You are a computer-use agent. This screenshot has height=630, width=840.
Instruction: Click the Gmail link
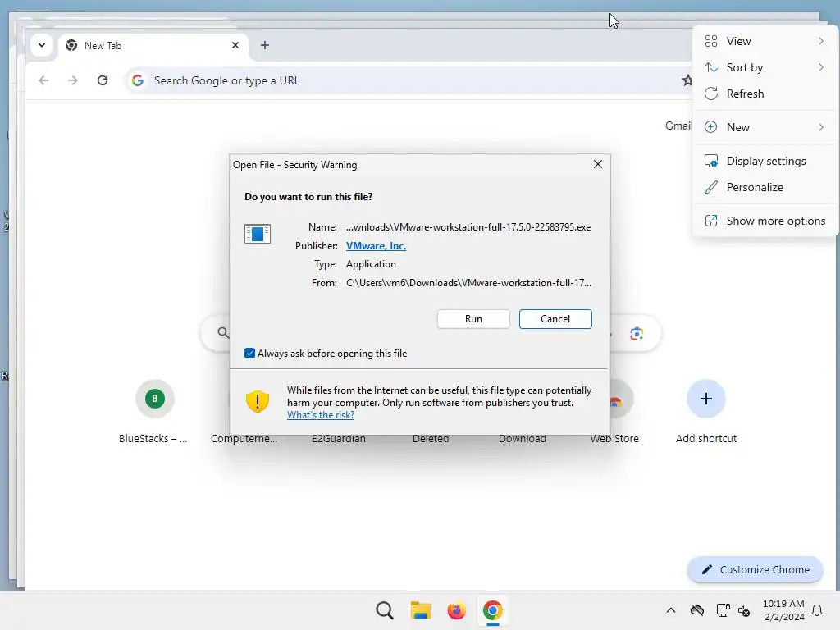[x=678, y=126]
